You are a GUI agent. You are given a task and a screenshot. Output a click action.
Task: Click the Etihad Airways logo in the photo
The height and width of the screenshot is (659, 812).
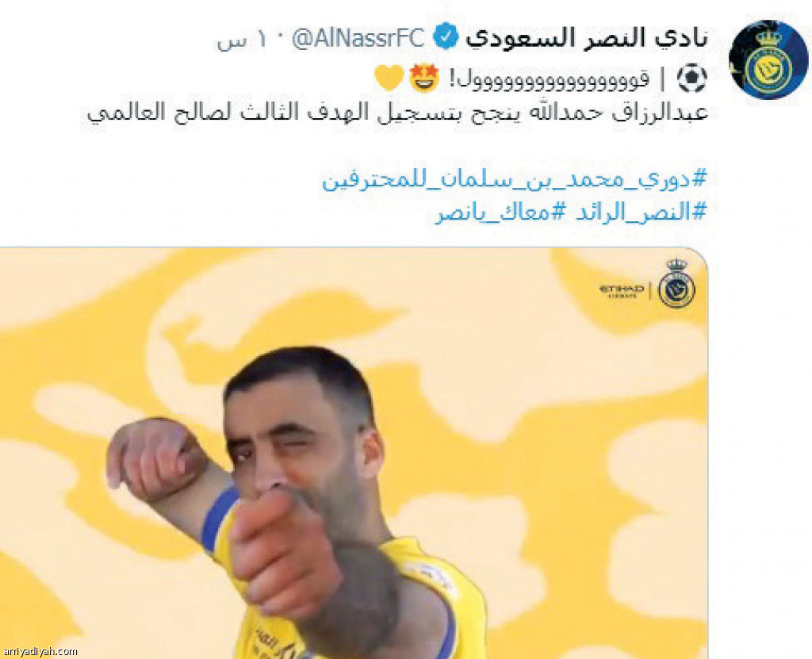tap(622, 291)
